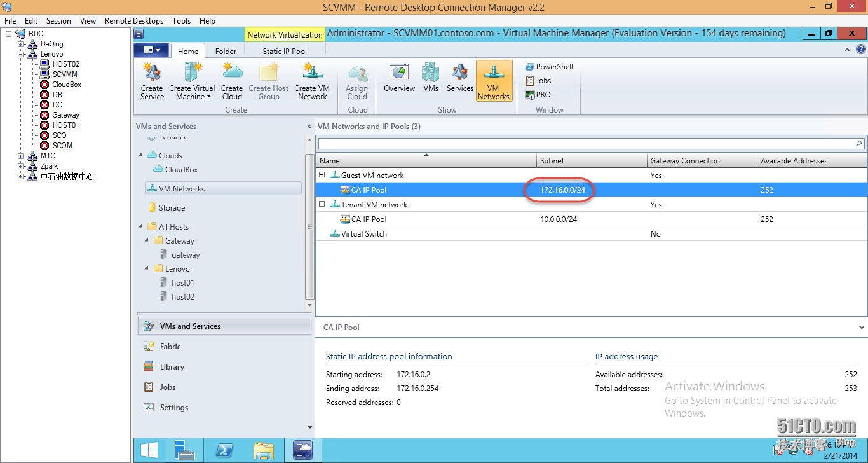Expand the Zpark group node
The image size is (868, 463).
point(21,166)
